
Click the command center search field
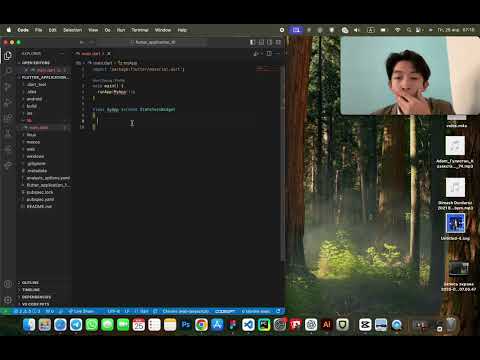coord(152,42)
